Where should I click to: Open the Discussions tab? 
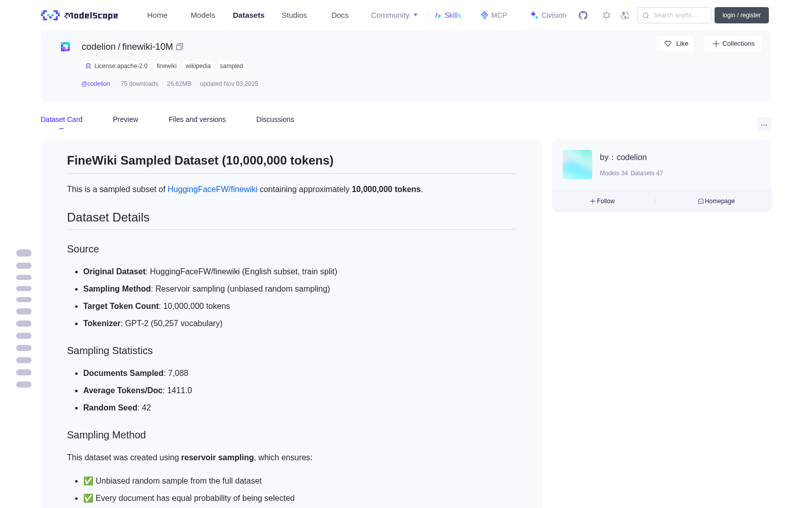275,119
